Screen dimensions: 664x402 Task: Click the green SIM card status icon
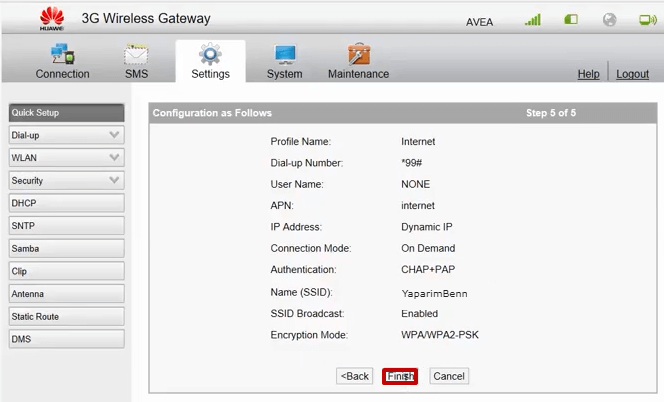[x=571, y=19]
